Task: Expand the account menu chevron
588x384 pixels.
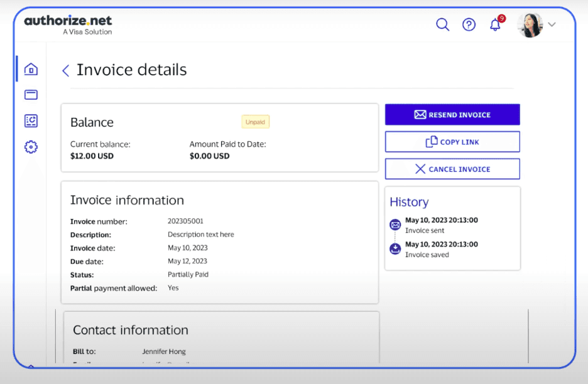Action: [x=552, y=24]
